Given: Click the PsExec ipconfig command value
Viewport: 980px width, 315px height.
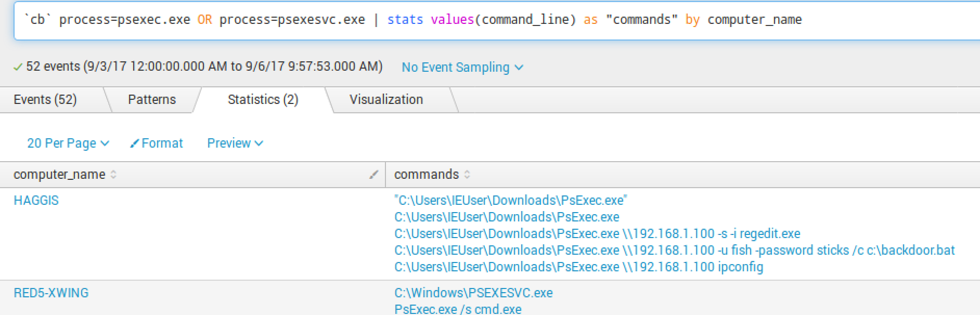Looking at the screenshot, I should tap(578, 267).
